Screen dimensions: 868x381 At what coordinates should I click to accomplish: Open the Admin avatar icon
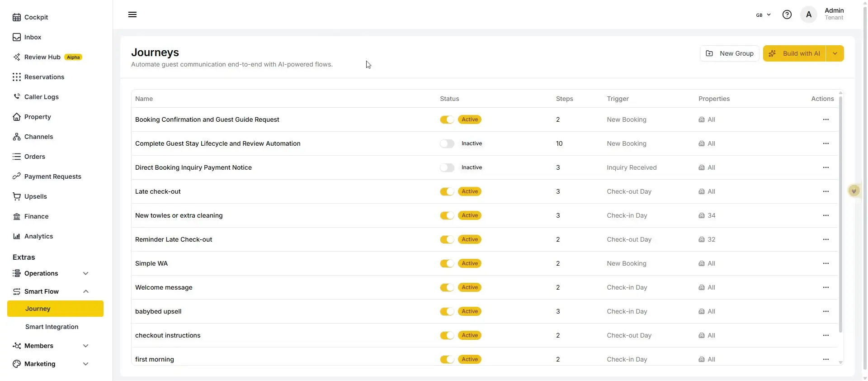(x=809, y=14)
